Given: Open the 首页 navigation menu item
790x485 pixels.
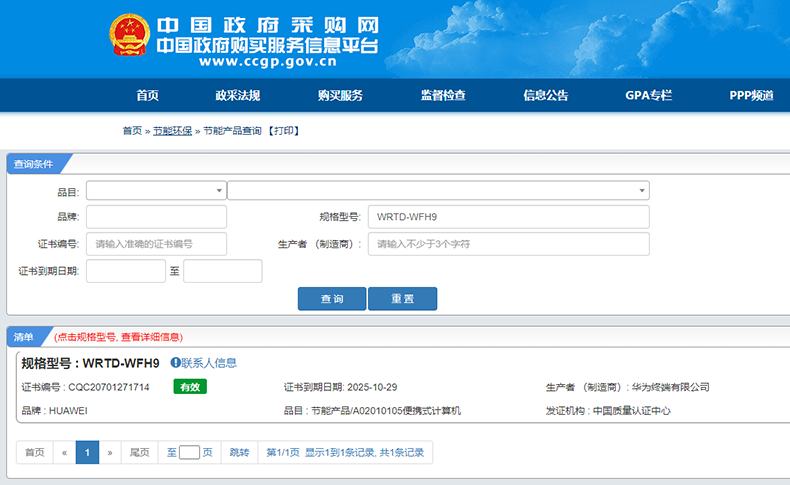Looking at the screenshot, I should 147,96.
